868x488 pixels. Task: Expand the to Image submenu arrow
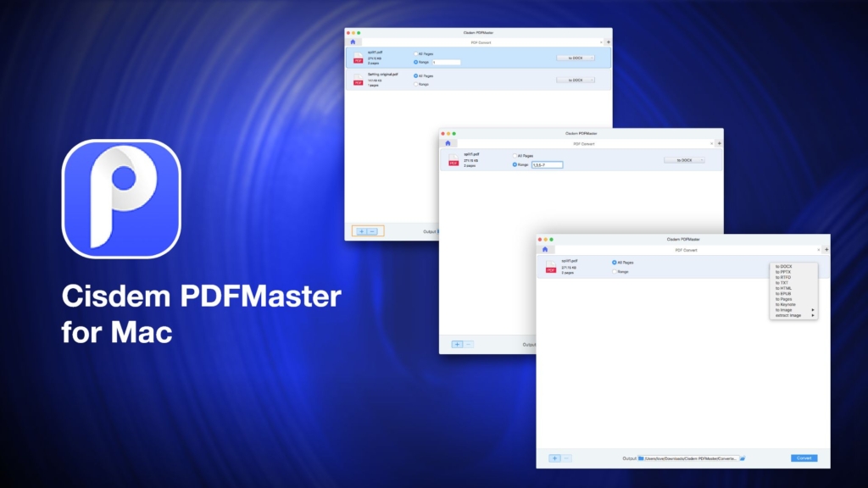pos(813,310)
